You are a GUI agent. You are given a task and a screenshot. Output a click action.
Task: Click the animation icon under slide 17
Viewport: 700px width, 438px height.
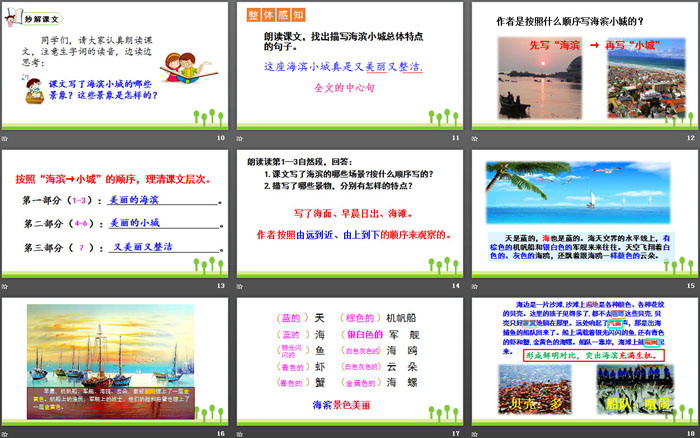coord(241,432)
